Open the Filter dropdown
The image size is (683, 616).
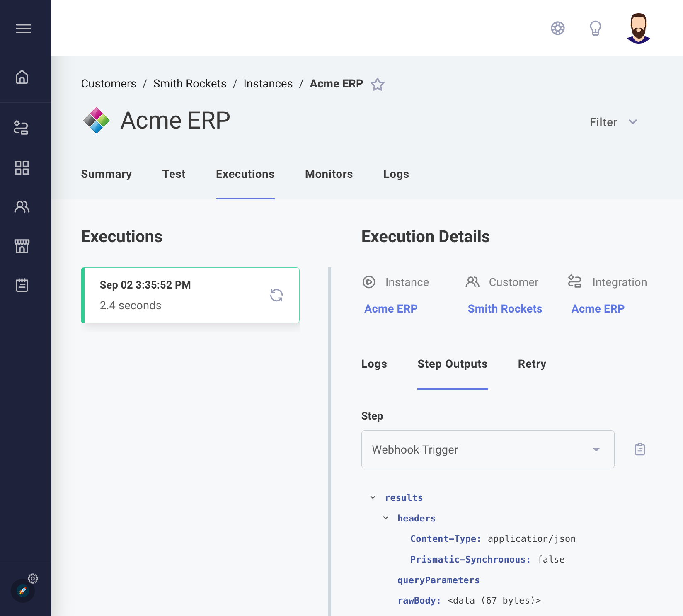click(x=613, y=122)
